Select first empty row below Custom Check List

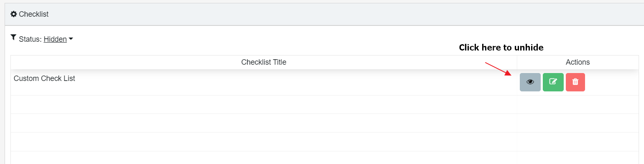(325, 104)
